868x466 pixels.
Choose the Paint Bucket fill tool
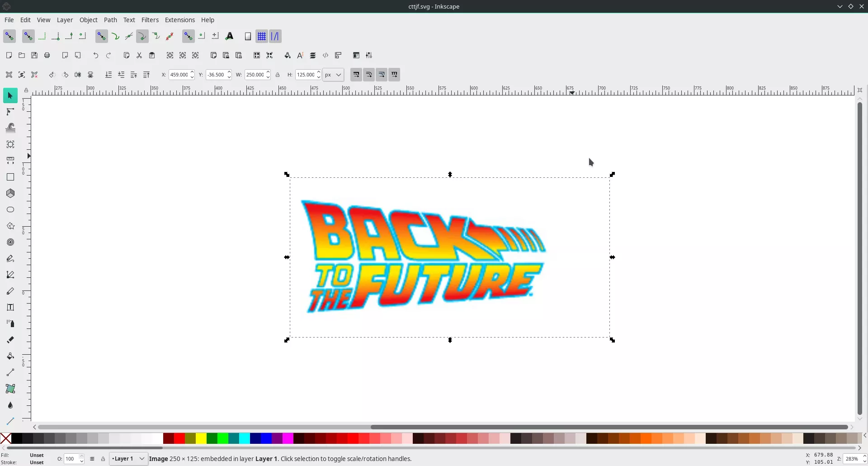tap(10, 356)
